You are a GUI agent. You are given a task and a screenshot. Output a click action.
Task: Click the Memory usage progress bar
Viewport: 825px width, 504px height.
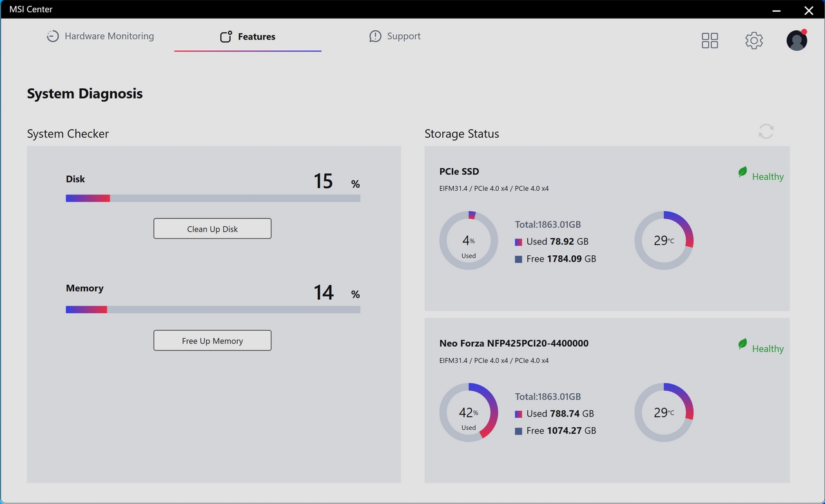213,310
